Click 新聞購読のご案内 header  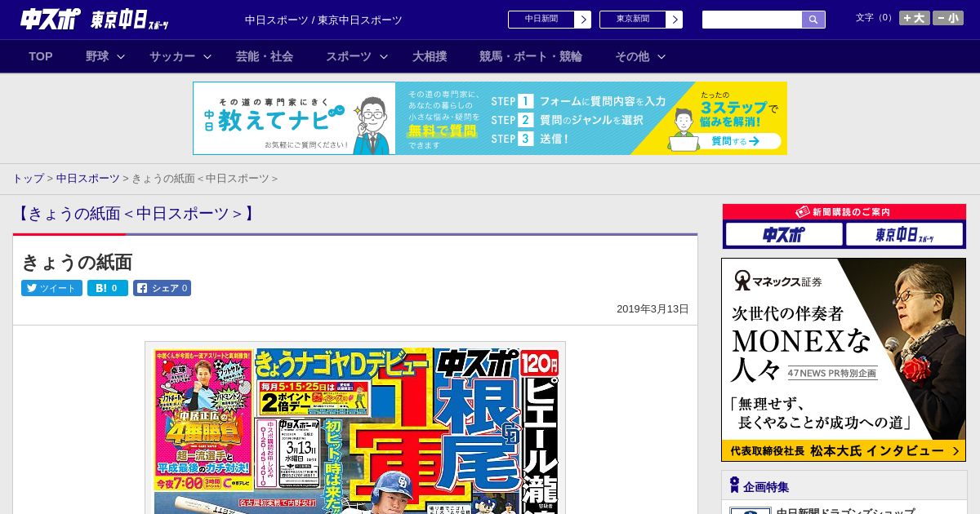(844, 212)
